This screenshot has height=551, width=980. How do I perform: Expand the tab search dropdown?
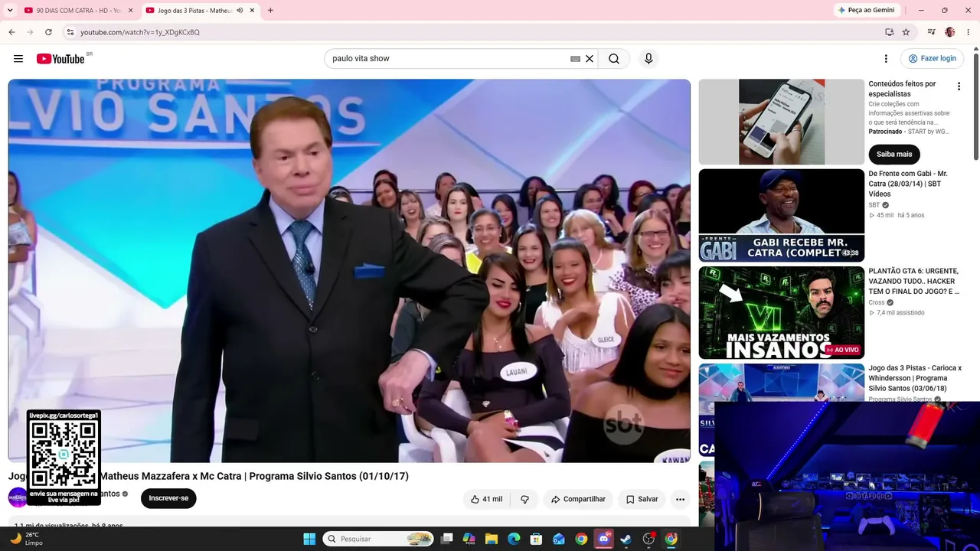[10, 11]
